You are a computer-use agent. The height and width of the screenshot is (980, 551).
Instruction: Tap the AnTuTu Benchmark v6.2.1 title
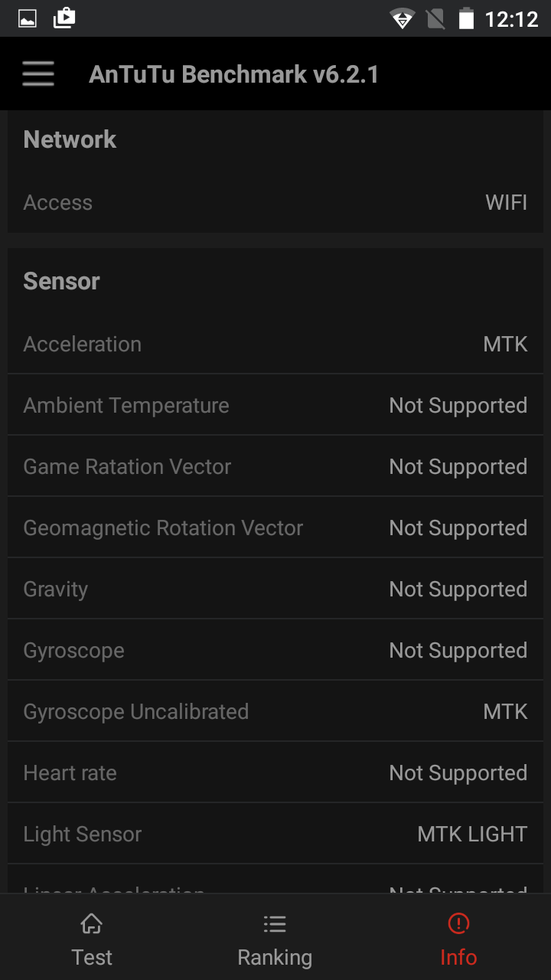[233, 74]
